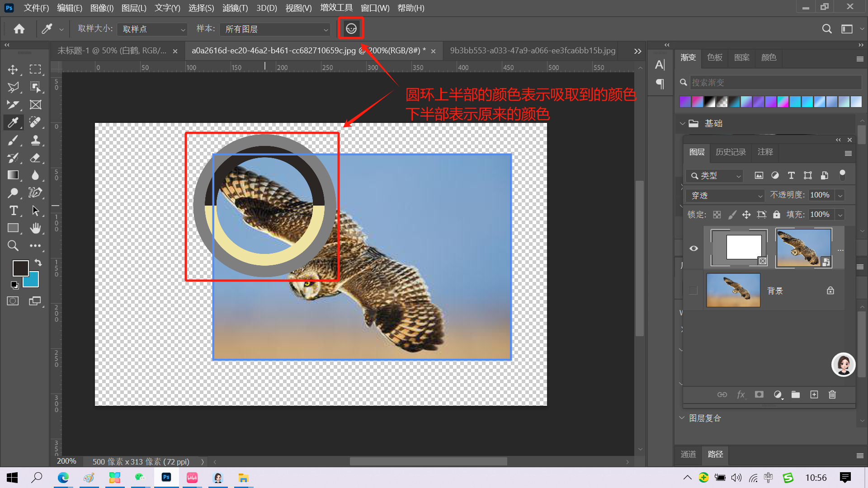This screenshot has width=868, height=488.
Task: Open the blend mode 穿透 dropdown
Action: point(725,195)
